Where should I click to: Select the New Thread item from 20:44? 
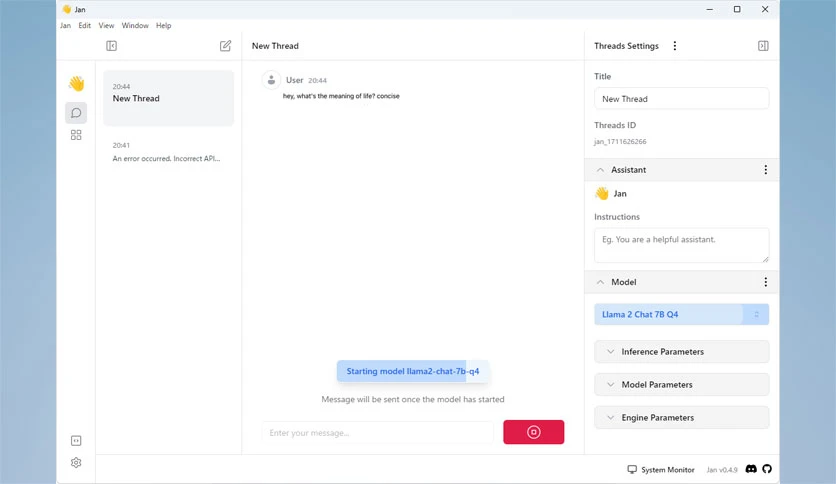[168, 98]
